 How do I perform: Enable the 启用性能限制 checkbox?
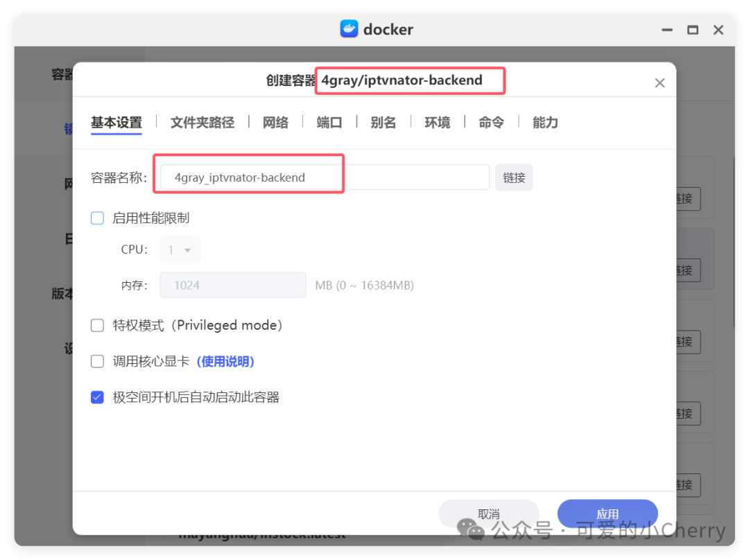[x=98, y=218]
